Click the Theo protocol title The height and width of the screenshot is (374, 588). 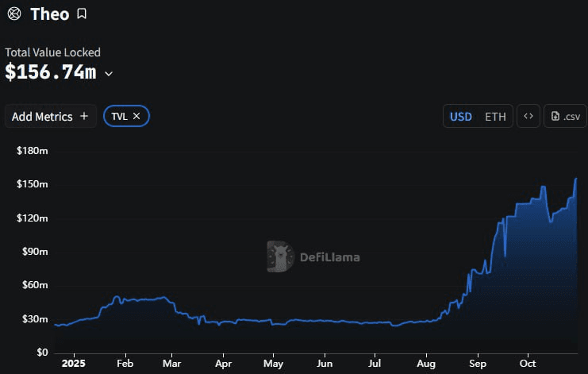click(49, 13)
